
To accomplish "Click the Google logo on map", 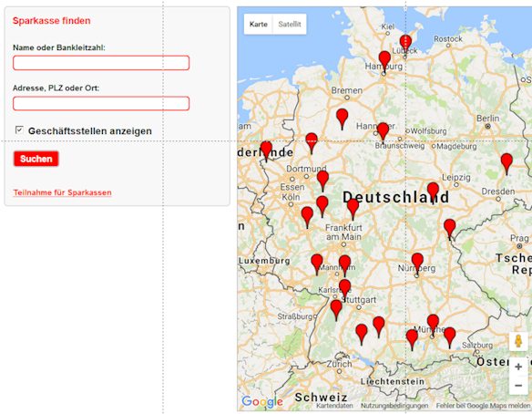I will click(x=262, y=402).
